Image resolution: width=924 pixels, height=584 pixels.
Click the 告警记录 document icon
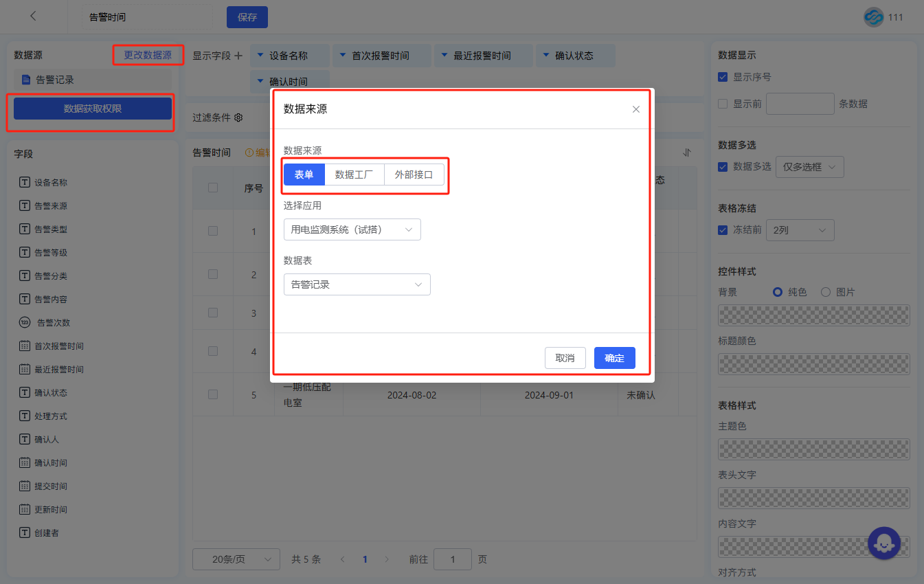[26, 80]
